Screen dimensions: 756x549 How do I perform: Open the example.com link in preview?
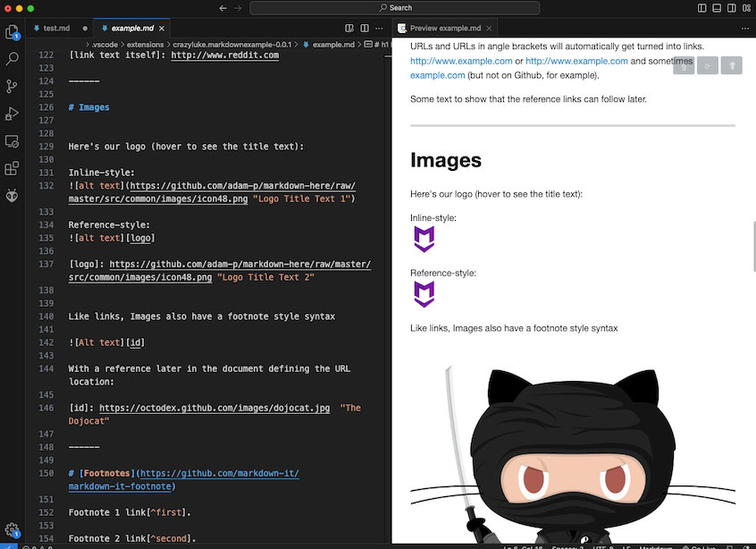pos(437,75)
